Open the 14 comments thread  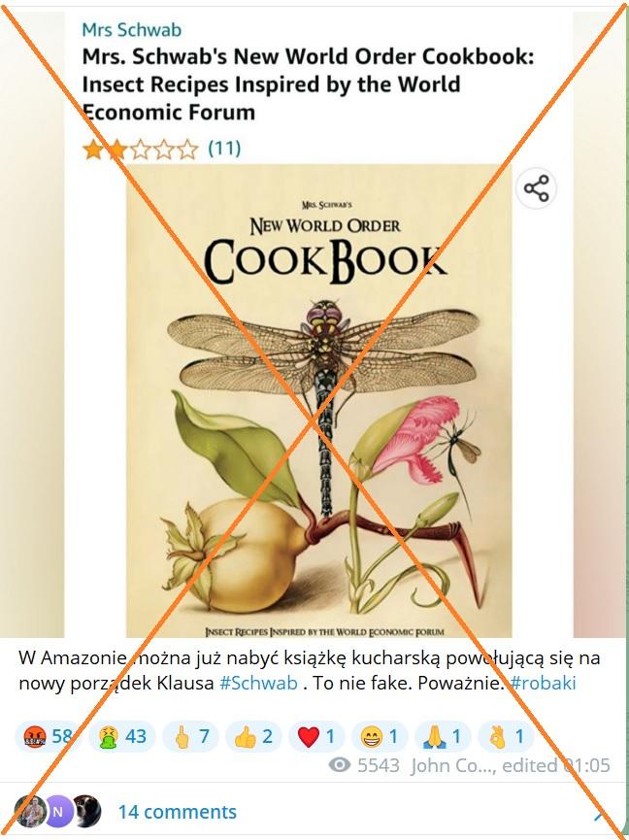tap(178, 812)
